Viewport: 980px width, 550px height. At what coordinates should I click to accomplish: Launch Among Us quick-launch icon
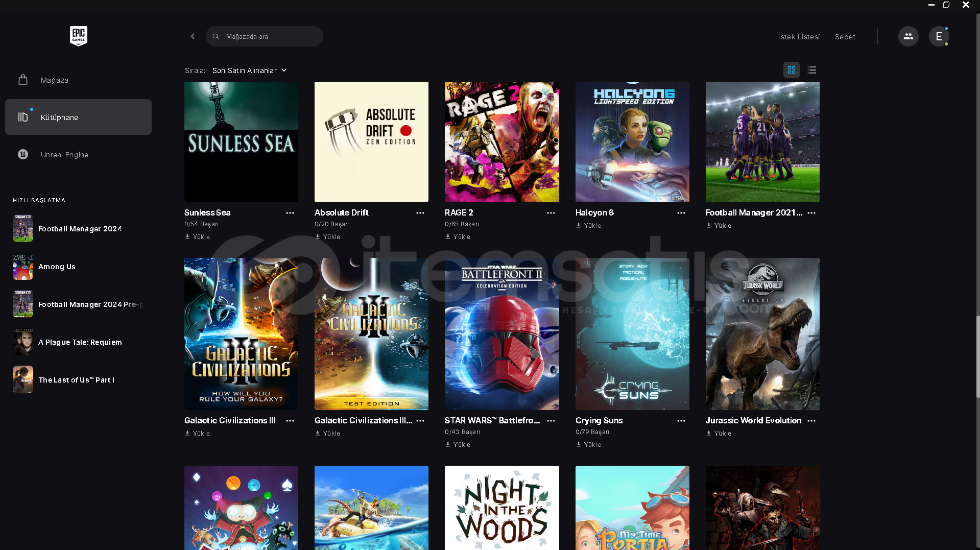pos(23,267)
